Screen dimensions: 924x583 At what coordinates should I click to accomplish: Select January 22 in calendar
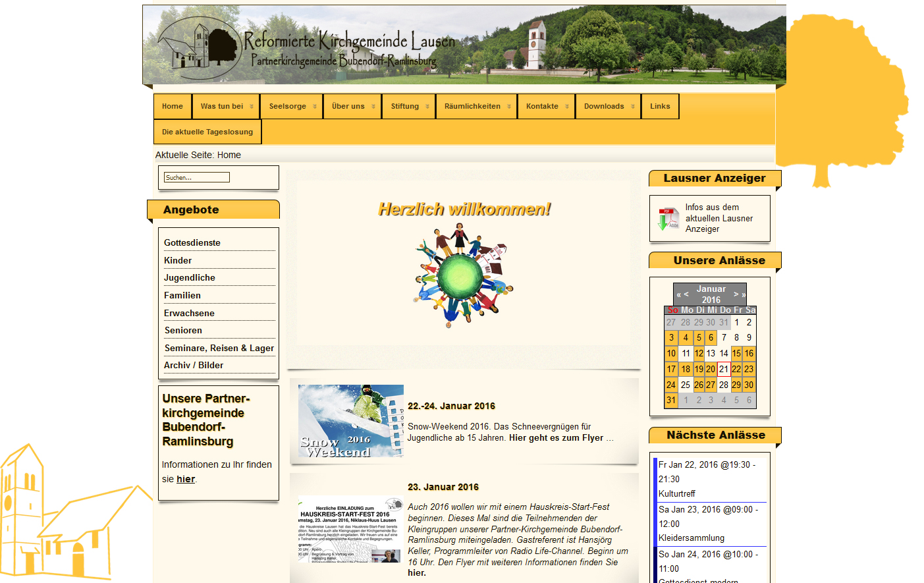[736, 369]
